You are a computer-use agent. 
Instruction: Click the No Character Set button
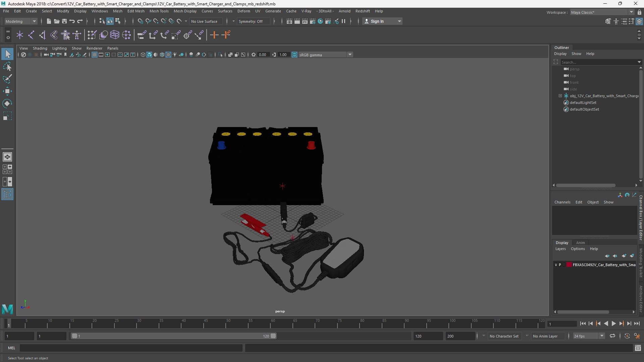point(504,336)
